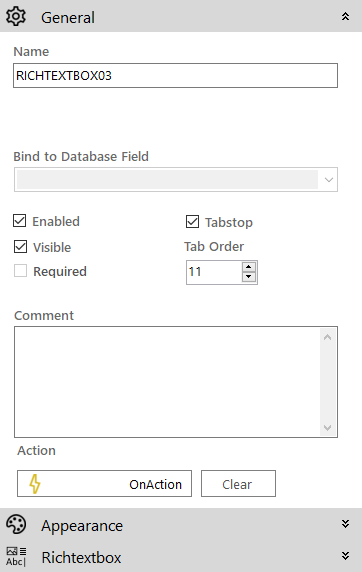Toggle the Visible checkbox
This screenshot has width=362, height=572.
click(20, 247)
